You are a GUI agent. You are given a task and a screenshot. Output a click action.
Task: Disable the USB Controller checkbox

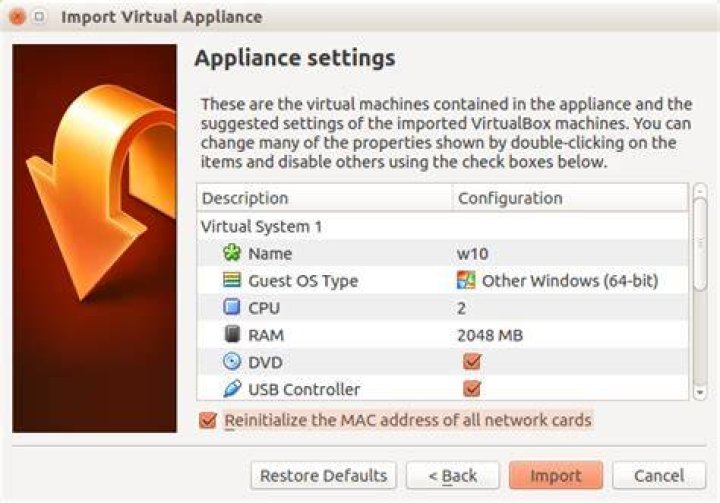point(472,389)
